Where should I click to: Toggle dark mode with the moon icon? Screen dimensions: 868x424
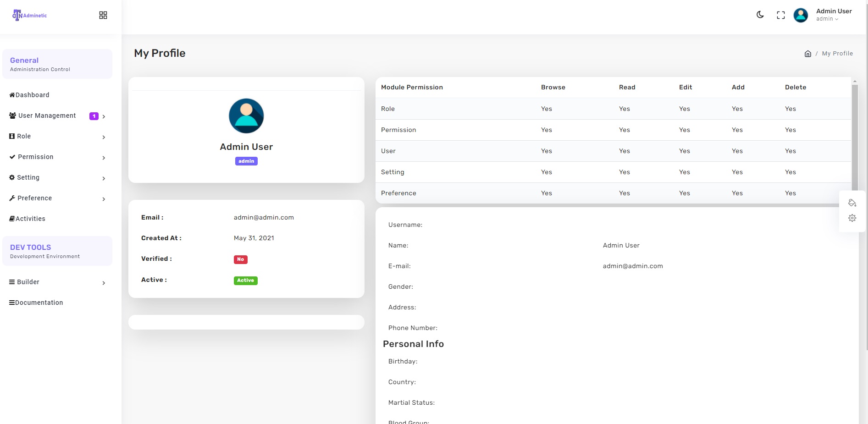[x=760, y=15]
